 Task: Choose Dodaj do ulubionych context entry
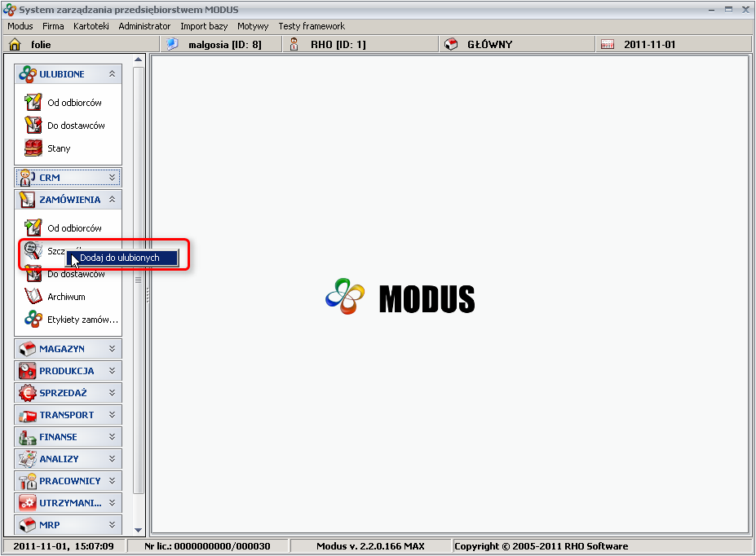122,258
